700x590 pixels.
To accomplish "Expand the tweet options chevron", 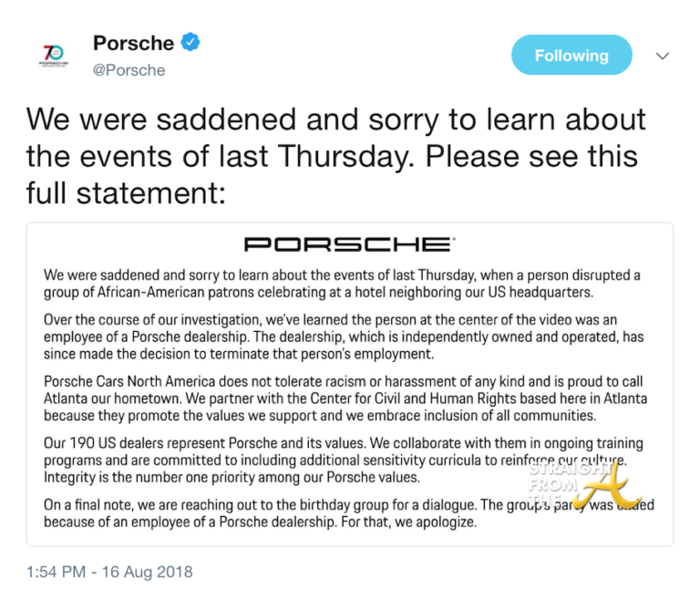I will 663,56.
